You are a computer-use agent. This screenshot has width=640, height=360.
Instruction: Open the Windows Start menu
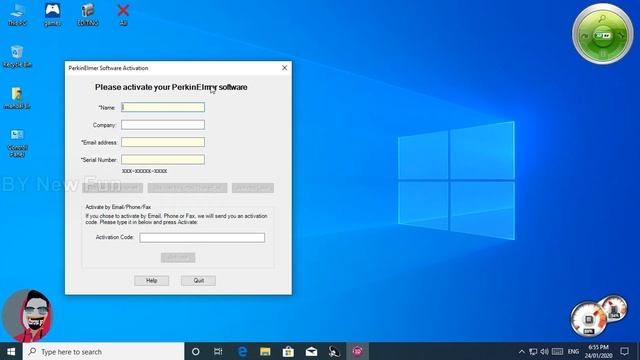(x=11, y=351)
